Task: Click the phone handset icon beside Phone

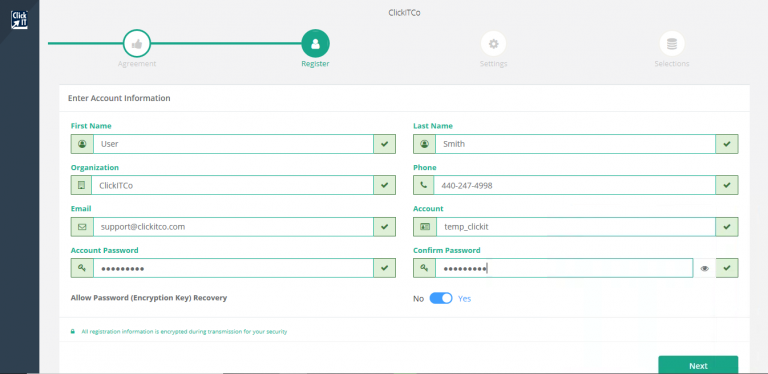Action: (x=424, y=186)
